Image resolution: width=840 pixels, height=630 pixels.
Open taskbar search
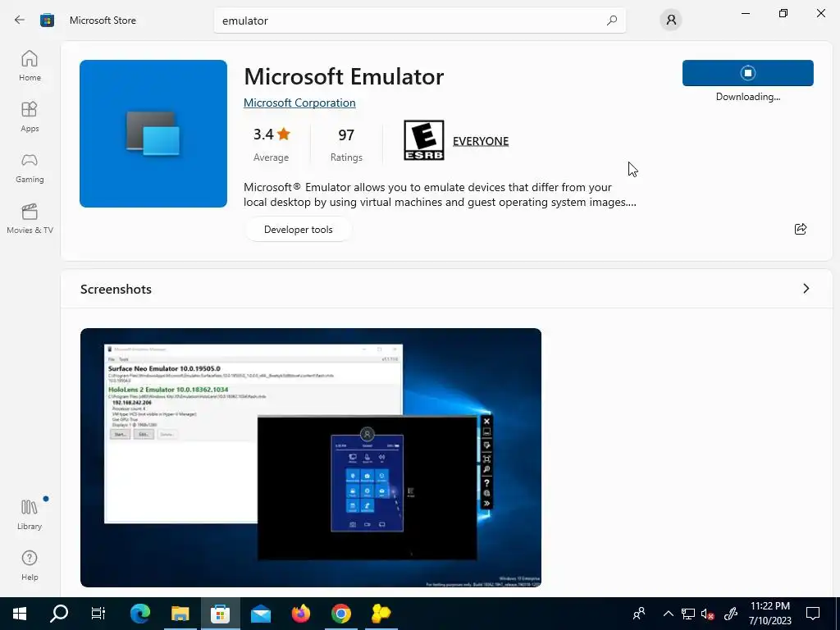click(x=59, y=614)
